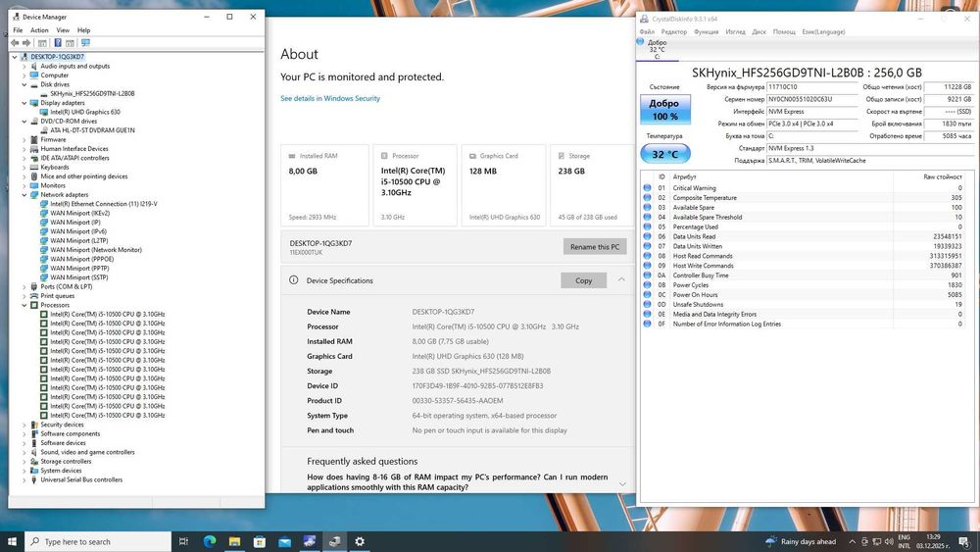
Task: Expand the Keyboards node
Action: [24, 168]
